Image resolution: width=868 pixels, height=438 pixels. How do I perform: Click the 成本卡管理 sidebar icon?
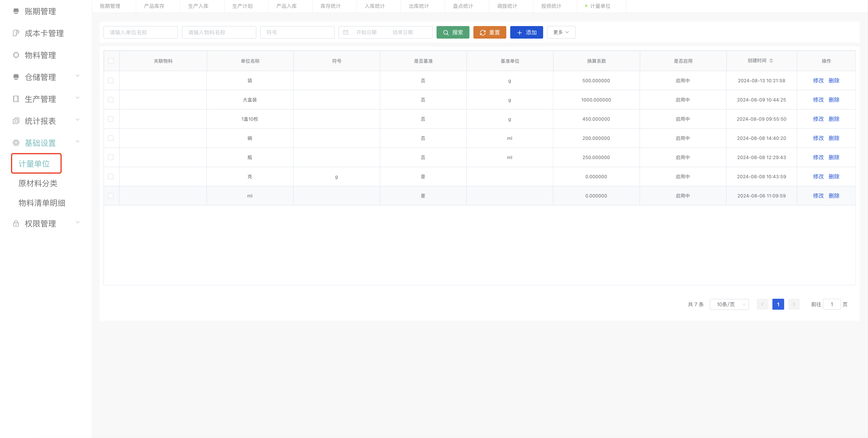(x=16, y=33)
